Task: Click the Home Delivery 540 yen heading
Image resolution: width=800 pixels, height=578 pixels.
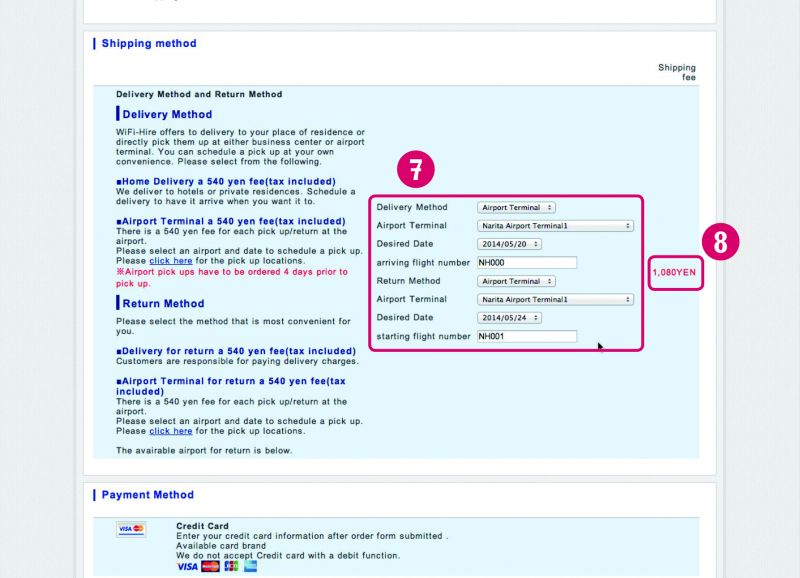Action: pyautogui.click(x=225, y=181)
